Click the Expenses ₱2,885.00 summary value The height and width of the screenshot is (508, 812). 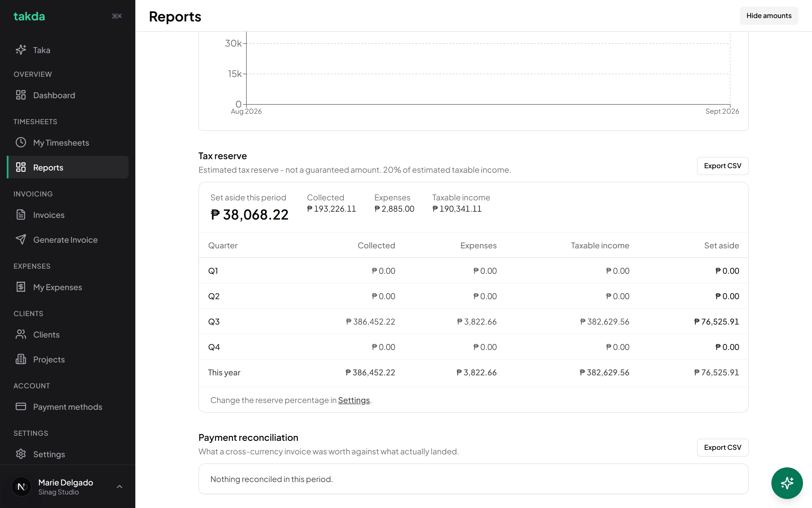(394, 209)
